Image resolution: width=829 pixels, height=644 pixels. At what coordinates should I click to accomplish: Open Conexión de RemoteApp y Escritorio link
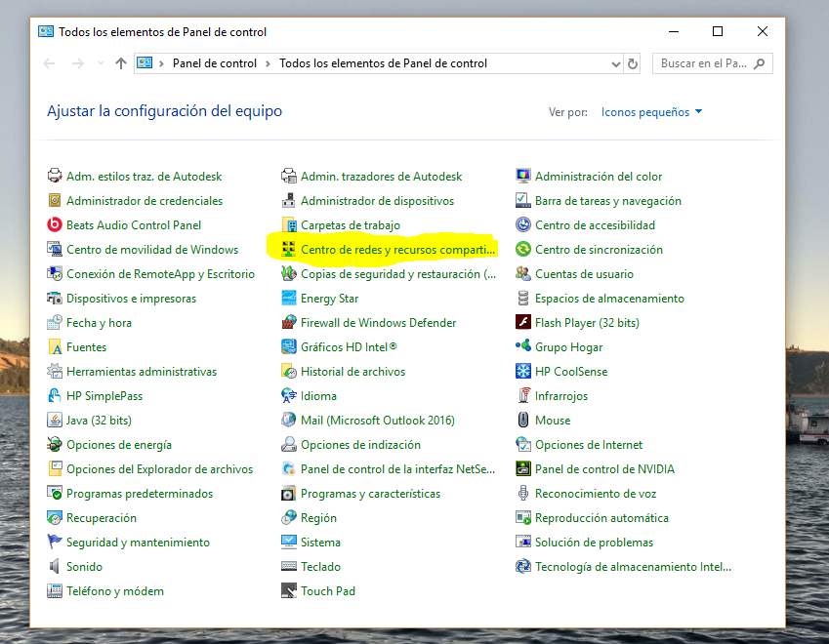161,273
